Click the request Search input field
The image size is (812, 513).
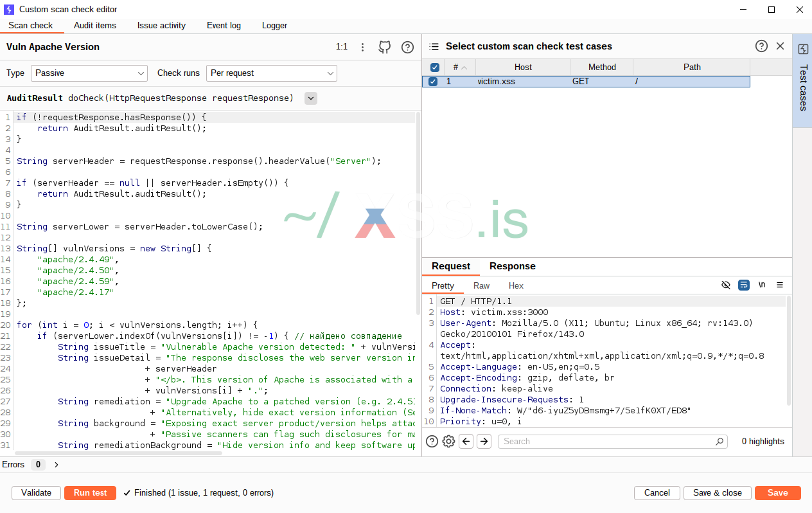(607, 442)
